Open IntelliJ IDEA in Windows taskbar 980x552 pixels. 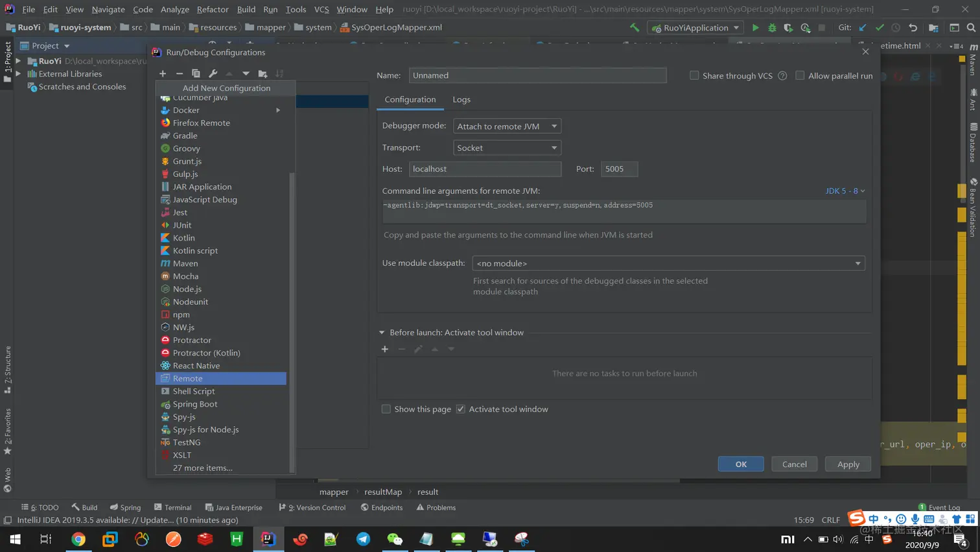point(268,539)
